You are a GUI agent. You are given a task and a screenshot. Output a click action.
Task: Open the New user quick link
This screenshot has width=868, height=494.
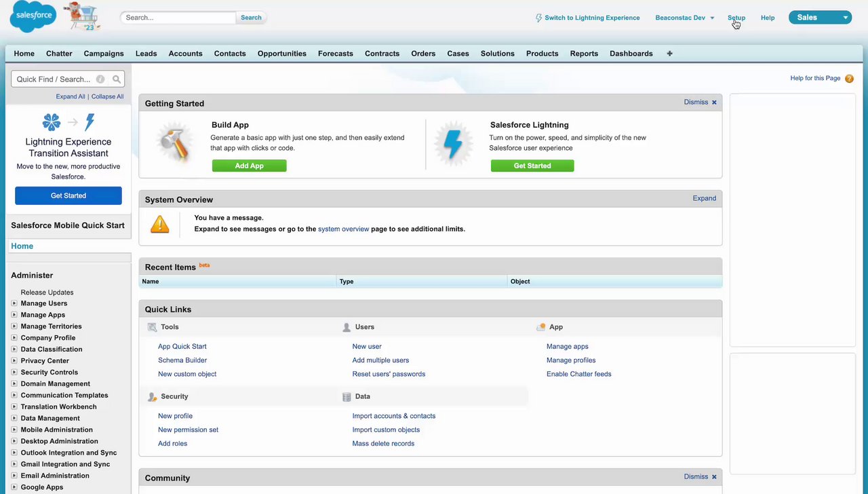click(x=367, y=347)
